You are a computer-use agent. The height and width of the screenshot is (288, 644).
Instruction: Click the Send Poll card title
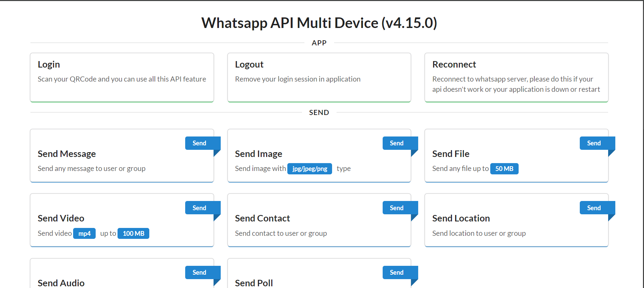(x=254, y=283)
